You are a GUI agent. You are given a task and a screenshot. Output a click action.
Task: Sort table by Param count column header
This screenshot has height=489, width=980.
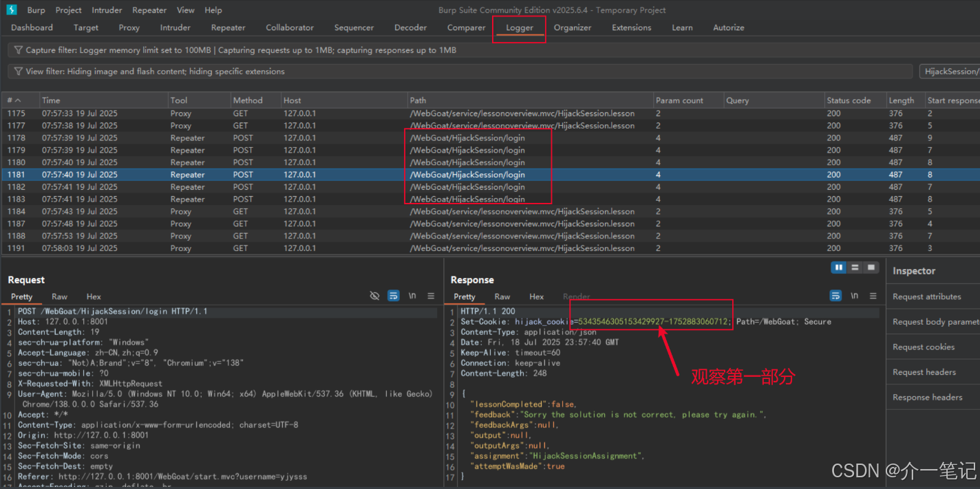688,100
